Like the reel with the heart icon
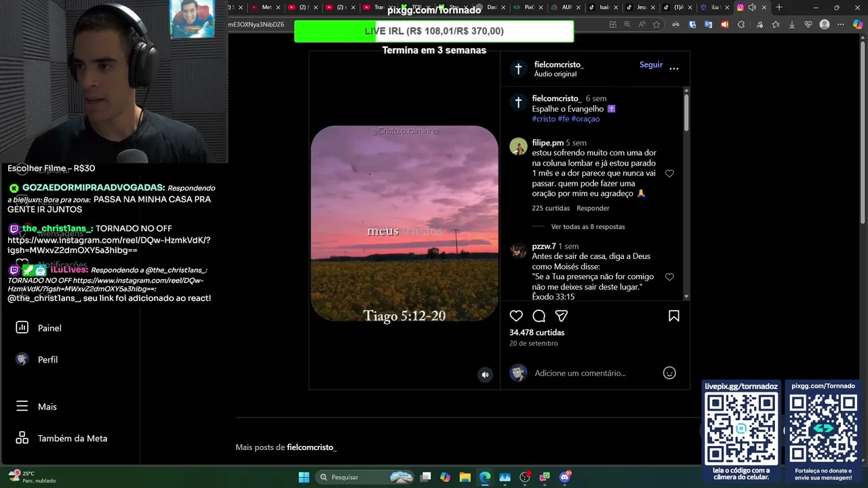 click(516, 316)
